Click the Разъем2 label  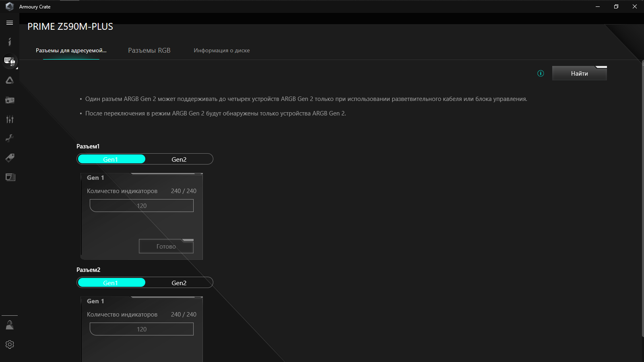[x=89, y=270]
